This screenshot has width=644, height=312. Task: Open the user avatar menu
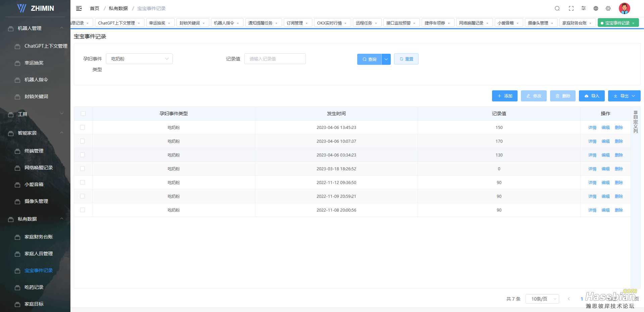pyautogui.click(x=625, y=8)
